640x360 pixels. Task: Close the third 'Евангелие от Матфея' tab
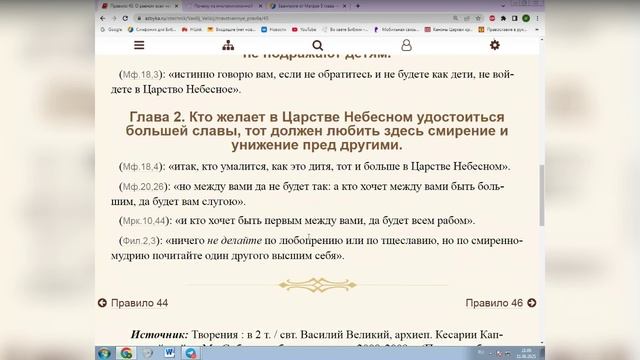tap(344, 6)
